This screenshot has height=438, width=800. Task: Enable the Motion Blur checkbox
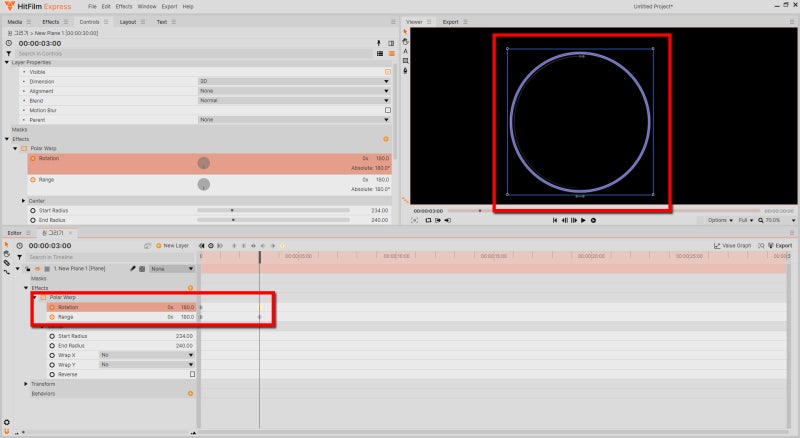[388, 110]
